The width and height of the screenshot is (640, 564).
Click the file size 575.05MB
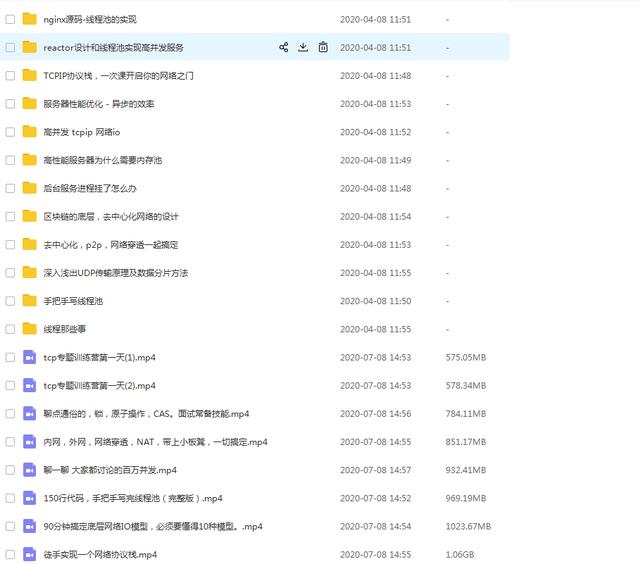(466, 357)
